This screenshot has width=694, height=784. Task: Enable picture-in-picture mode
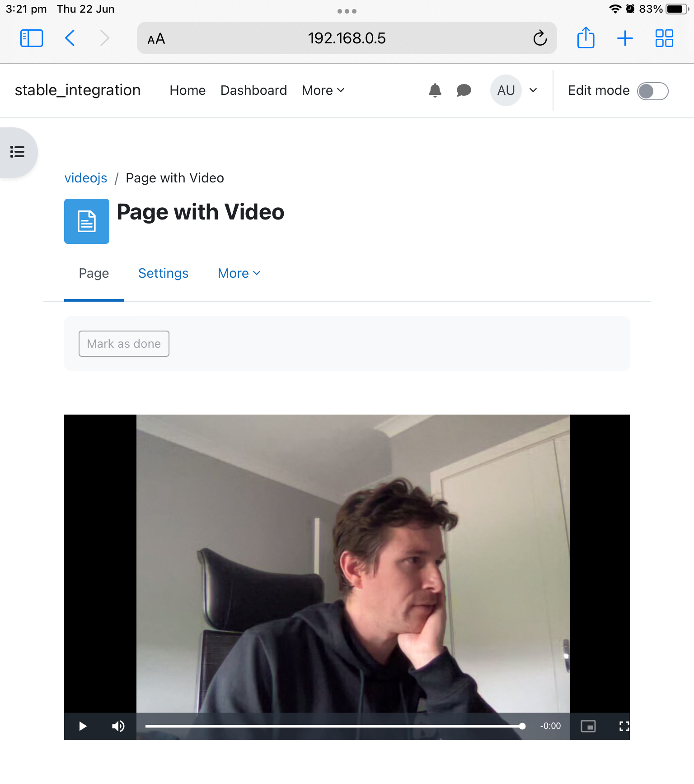588,726
